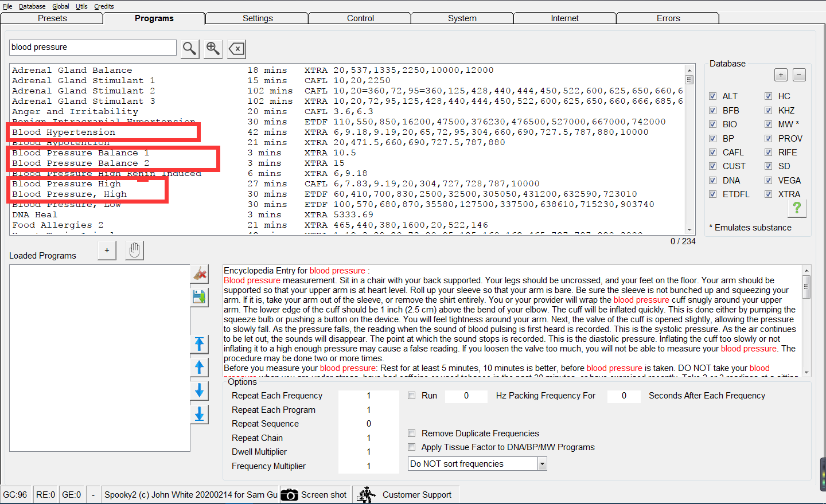Viewport: 826px width, 504px height.
Task: Deselect all databases with minus button
Action: click(x=799, y=75)
